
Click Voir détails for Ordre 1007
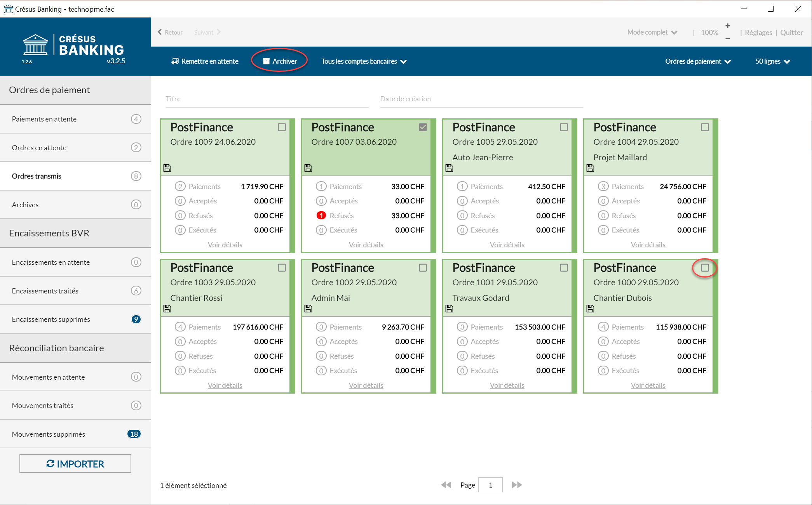pos(366,245)
